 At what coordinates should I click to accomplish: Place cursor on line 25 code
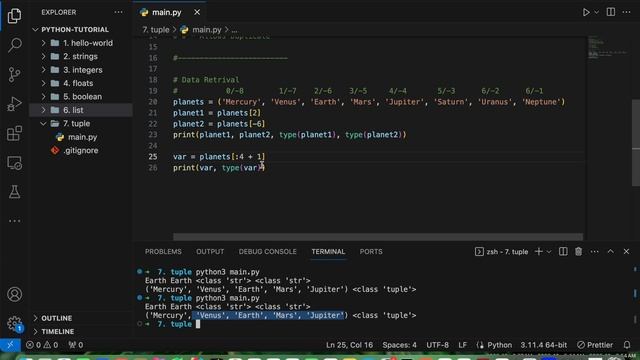(x=219, y=157)
